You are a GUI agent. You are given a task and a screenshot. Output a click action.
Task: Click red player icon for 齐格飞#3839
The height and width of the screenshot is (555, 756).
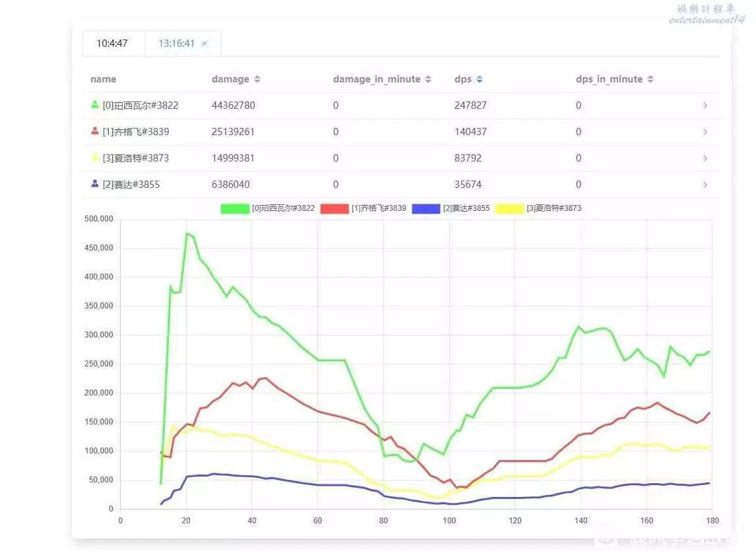tap(95, 131)
